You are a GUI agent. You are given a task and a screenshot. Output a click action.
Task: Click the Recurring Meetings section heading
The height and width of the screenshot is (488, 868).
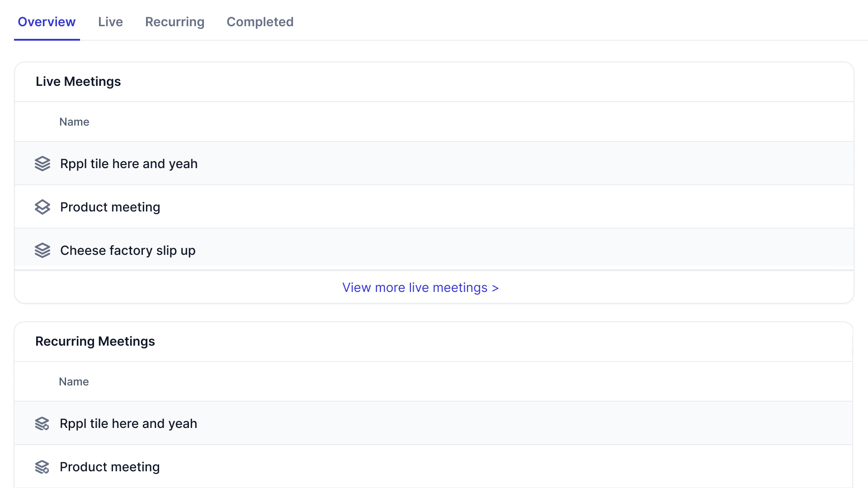coord(95,342)
